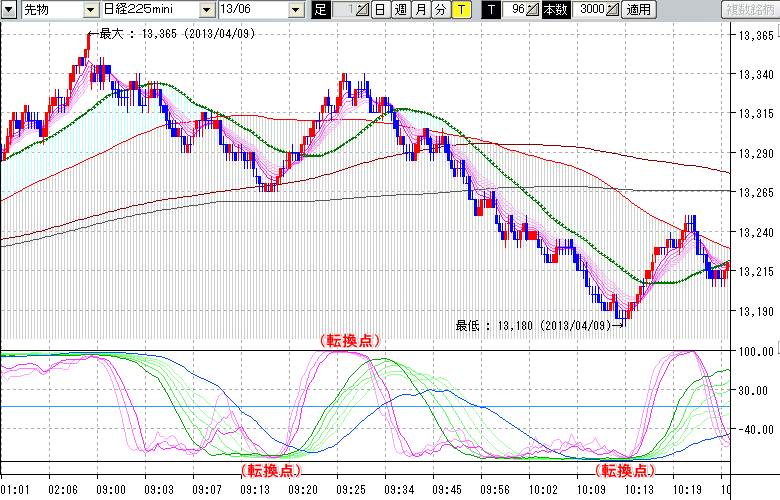Adjust the 本数 3000 spinner control
Viewport: 780px width, 500px height.
click(613, 10)
